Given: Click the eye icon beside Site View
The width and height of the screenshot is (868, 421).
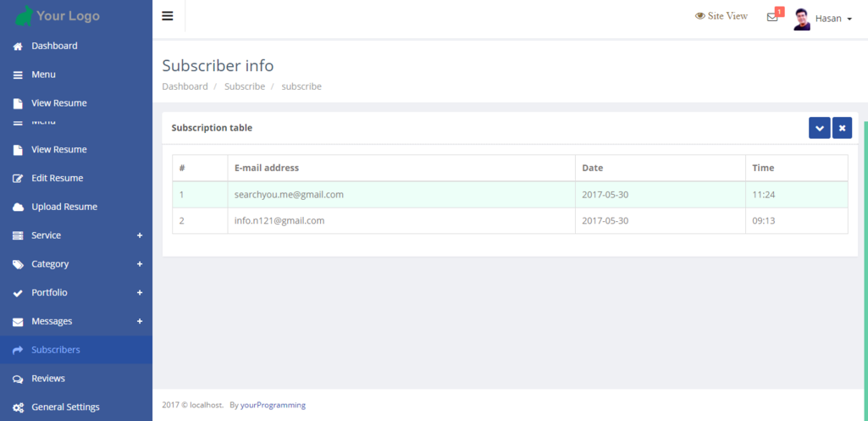Looking at the screenshot, I should 700,16.
